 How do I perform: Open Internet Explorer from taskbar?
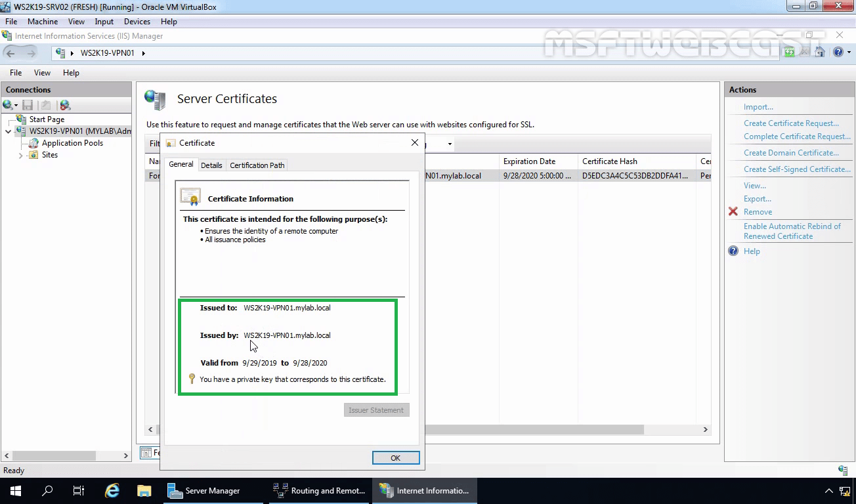tap(112, 490)
